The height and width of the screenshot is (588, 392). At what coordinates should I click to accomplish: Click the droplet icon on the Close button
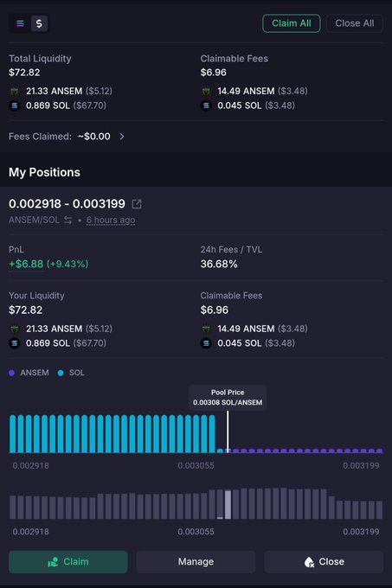point(309,562)
